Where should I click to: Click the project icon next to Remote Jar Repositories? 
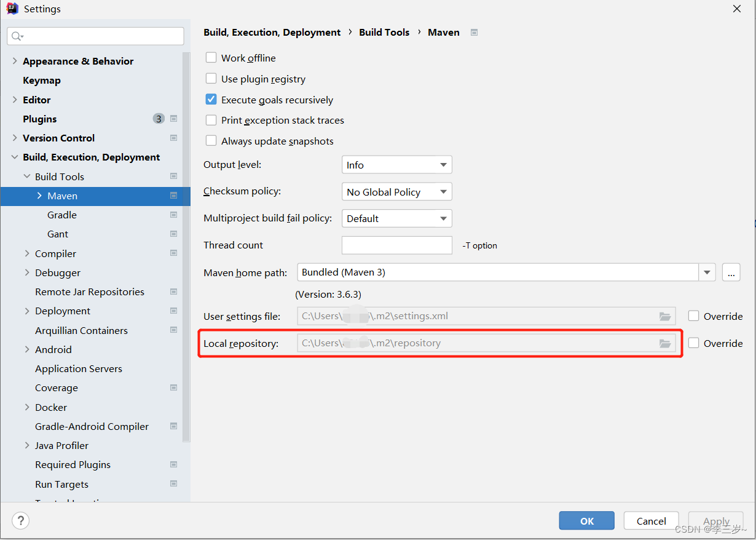point(174,292)
